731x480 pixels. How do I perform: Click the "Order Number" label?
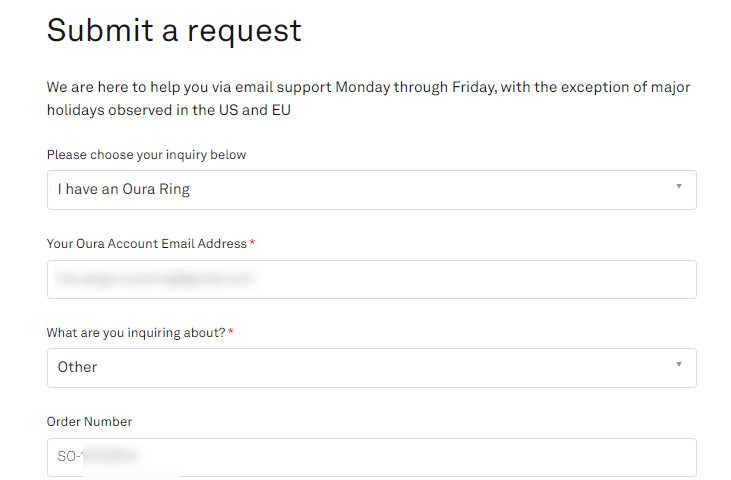(x=89, y=422)
